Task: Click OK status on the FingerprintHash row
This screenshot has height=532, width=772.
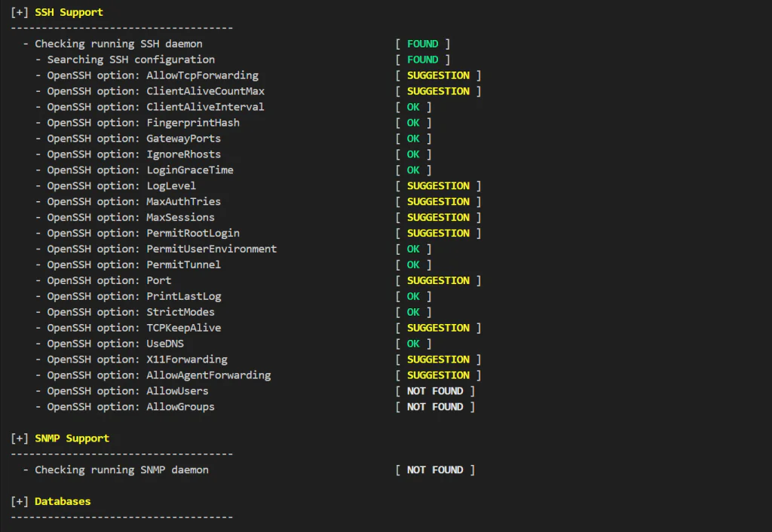Action: [413, 123]
